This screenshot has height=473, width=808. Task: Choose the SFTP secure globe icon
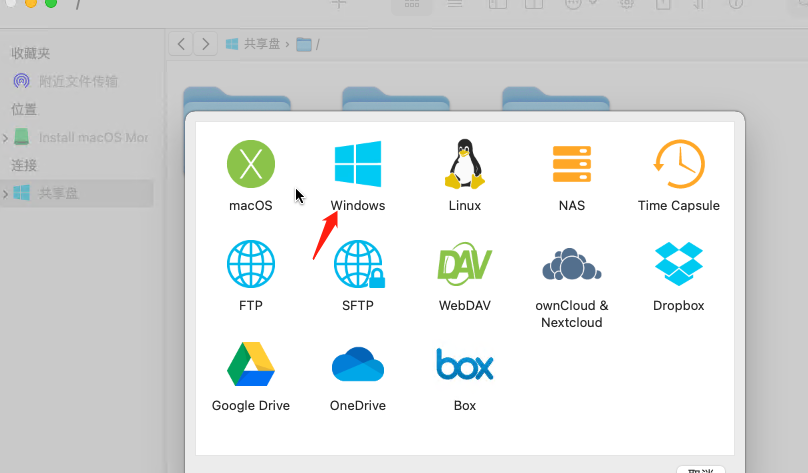[359, 264]
